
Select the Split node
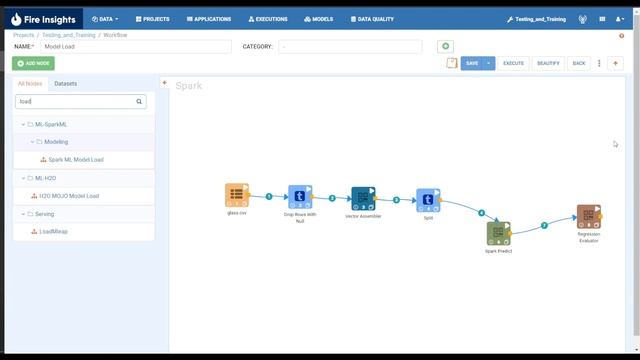(x=428, y=200)
